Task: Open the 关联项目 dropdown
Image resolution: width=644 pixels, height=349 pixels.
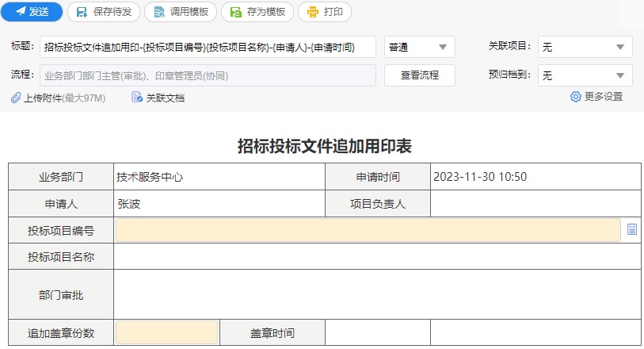Action: click(585, 47)
